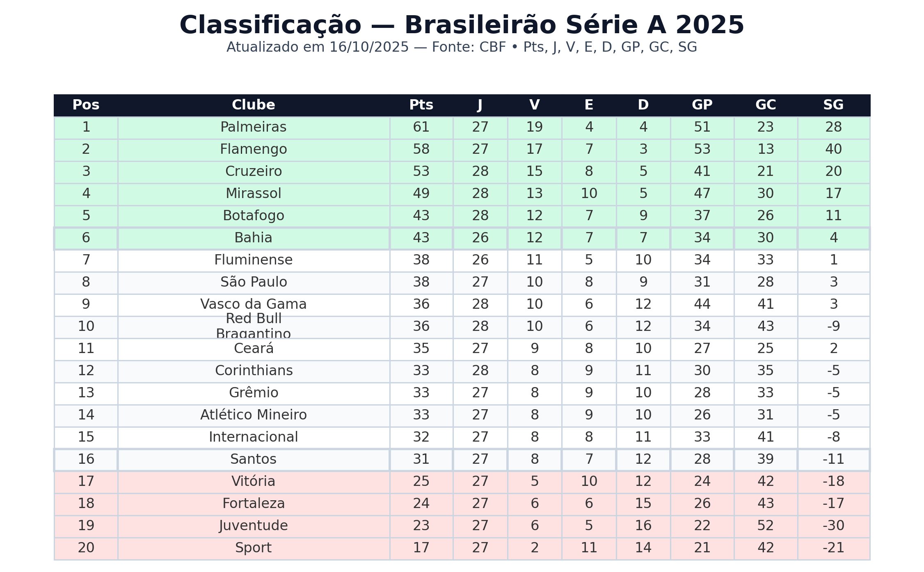
Task: Select the Flamengo club name
Action: pyautogui.click(x=253, y=150)
